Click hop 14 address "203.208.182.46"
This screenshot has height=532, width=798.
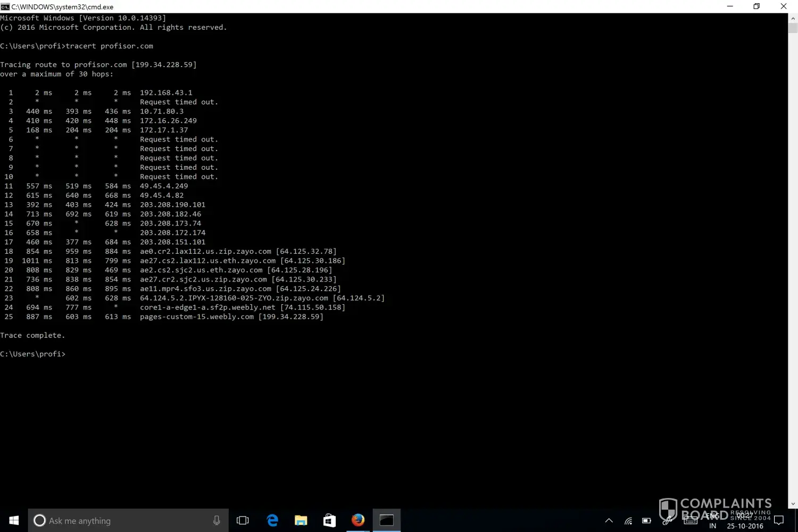click(x=170, y=214)
